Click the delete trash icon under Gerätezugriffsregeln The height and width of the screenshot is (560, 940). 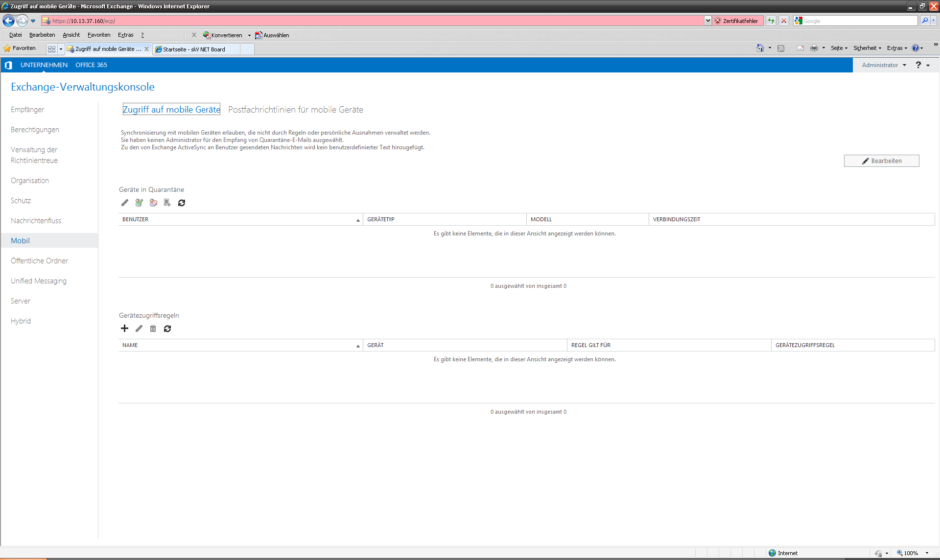click(153, 328)
